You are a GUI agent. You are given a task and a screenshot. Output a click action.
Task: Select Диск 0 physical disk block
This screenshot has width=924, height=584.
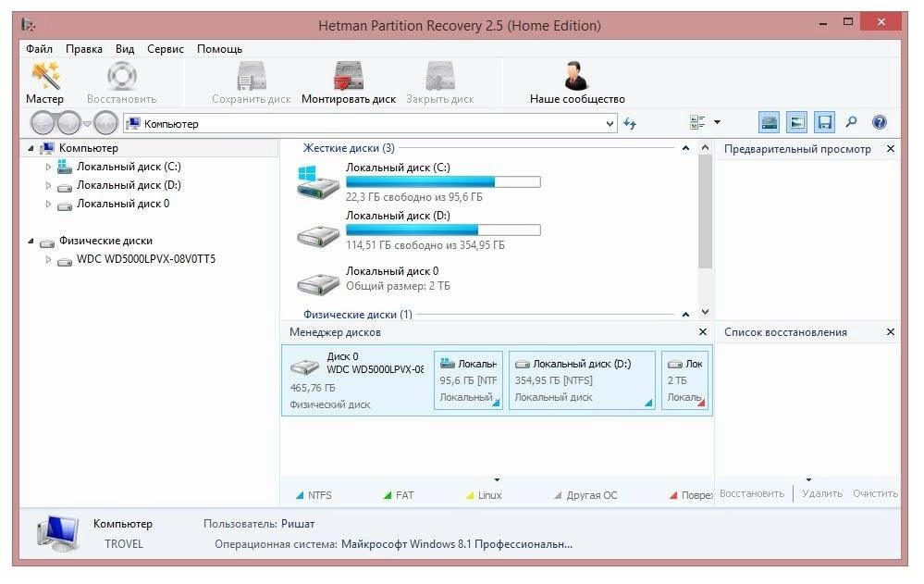tap(357, 380)
